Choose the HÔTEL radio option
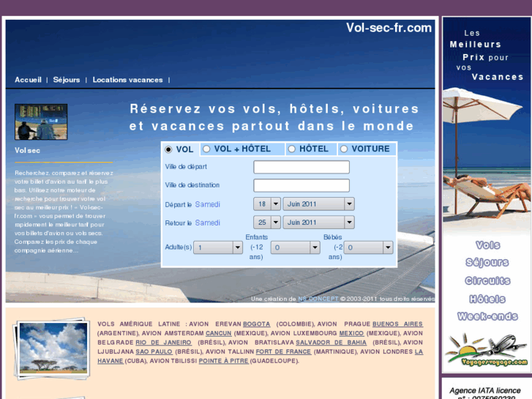Screen dimensions: 532x399 [292, 149]
